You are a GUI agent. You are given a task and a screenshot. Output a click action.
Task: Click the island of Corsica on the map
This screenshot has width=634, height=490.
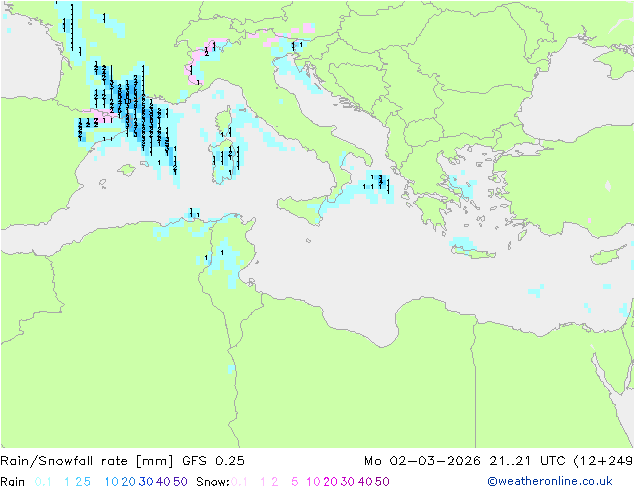pyautogui.click(x=224, y=121)
